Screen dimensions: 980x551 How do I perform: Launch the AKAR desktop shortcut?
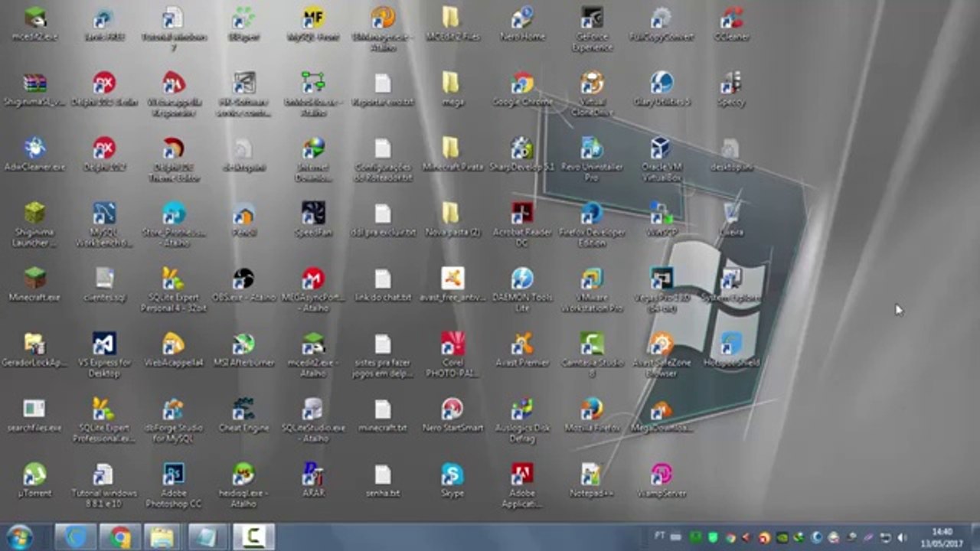(x=313, y=481)
